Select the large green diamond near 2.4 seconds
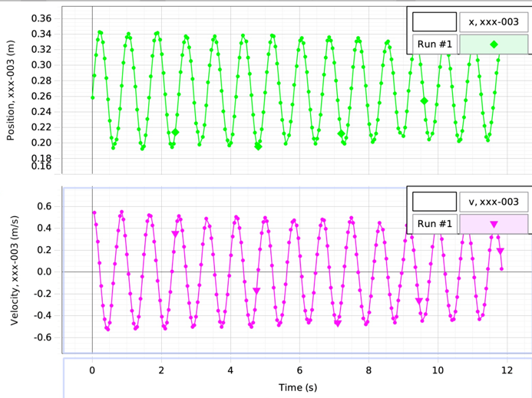 point(175,132)
